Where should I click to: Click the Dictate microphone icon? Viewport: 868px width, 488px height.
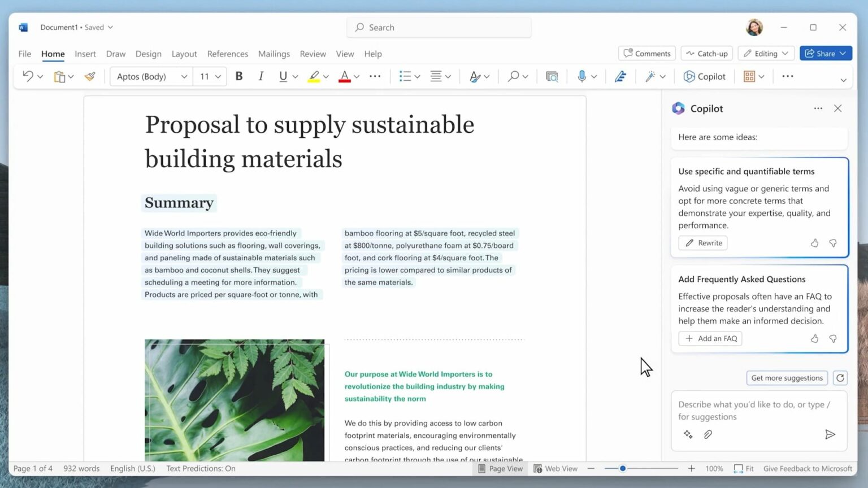pos(581,76)
